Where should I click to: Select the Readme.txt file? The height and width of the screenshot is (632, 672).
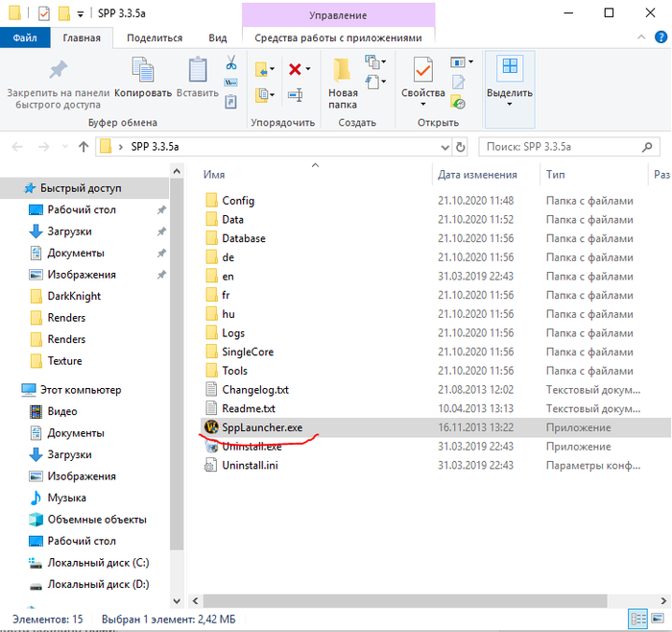(x=249, y=408)
